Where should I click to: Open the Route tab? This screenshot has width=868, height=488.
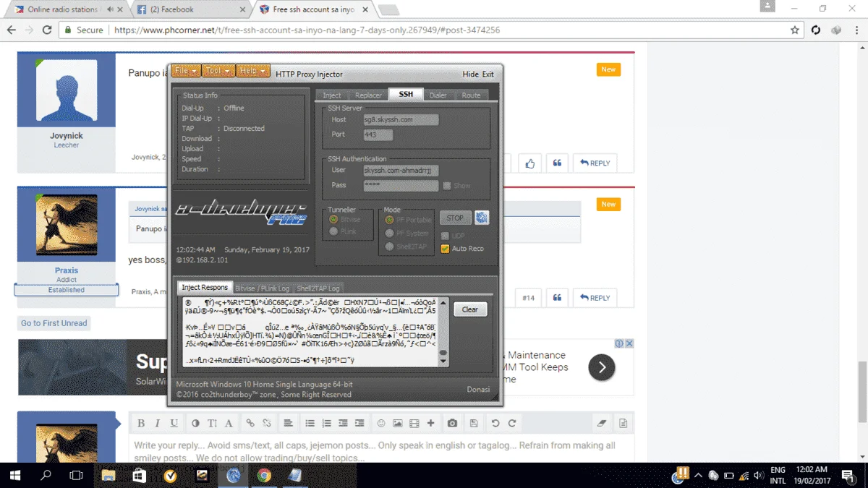coord(471,95)
